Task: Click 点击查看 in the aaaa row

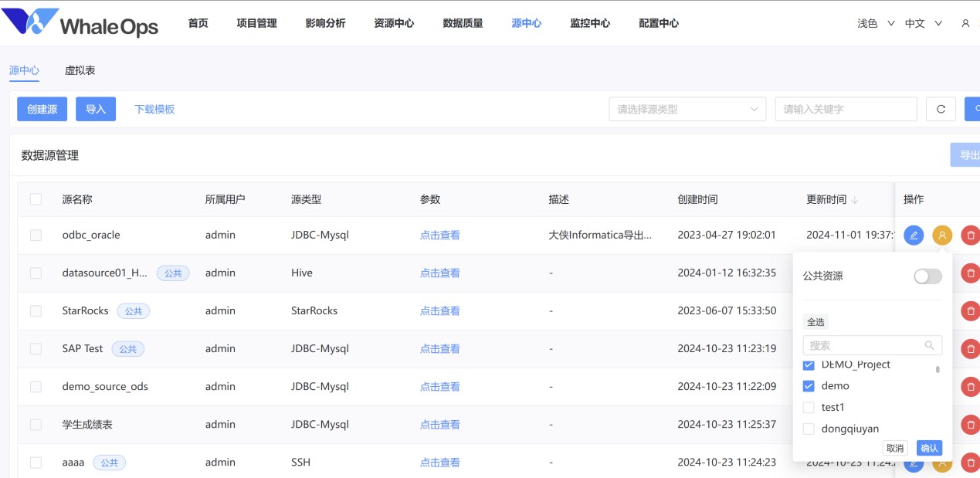Action: pos(440,462)
